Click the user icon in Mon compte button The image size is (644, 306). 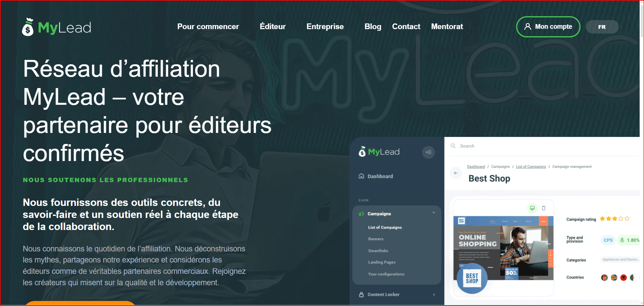(x=527, y=26)
